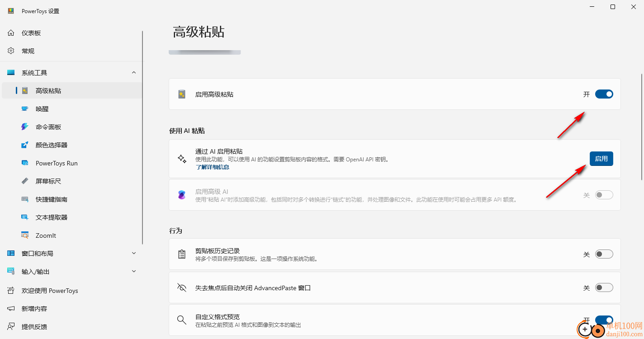Expand the 输入/输出 section chevron
The width and height of the screenshot is (644, 339).
134,271
